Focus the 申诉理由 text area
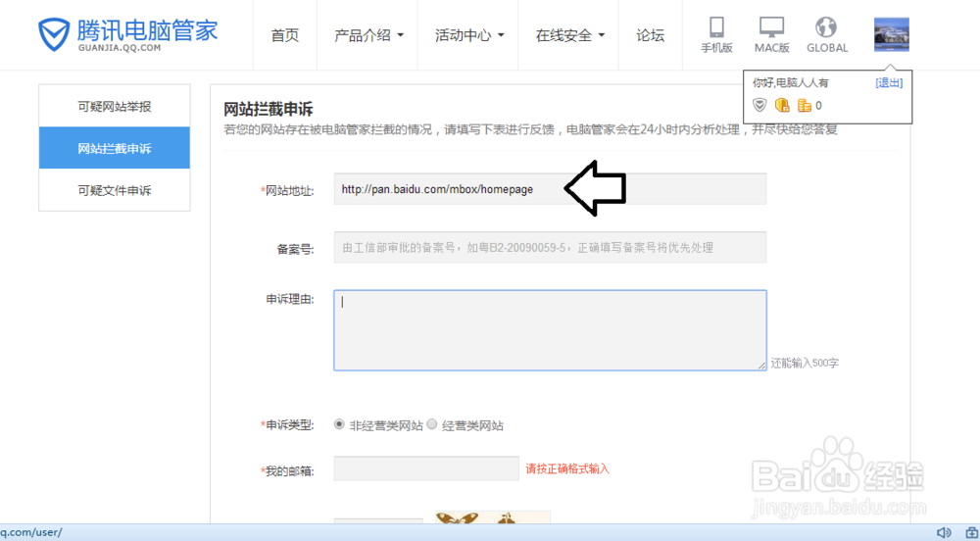The height and width of the screenshot is (541, 980). point(550,330)
